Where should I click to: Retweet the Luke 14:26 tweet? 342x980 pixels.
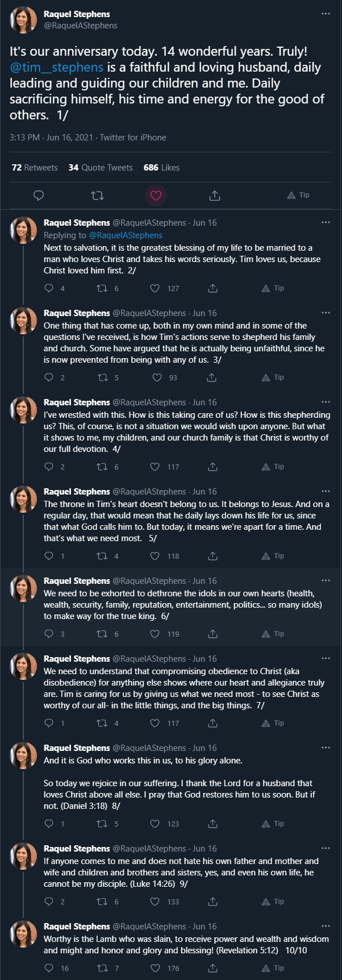[103, 902]
